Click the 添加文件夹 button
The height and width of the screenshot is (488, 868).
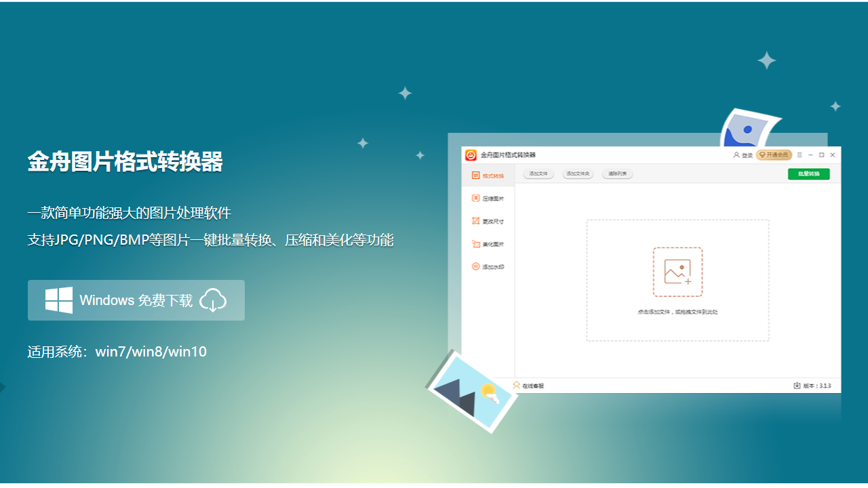click(578, 174)
